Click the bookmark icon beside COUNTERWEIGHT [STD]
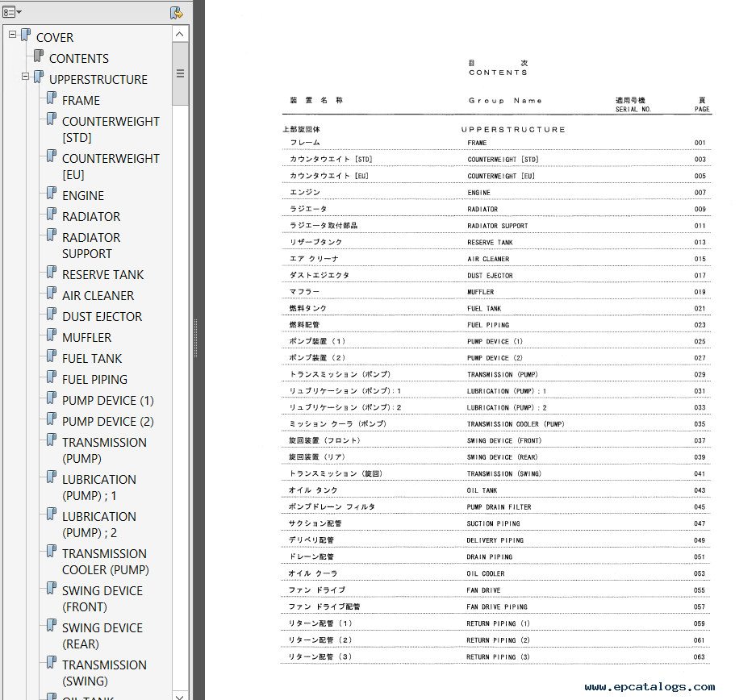The image size is (756, 700). point(52,119)
